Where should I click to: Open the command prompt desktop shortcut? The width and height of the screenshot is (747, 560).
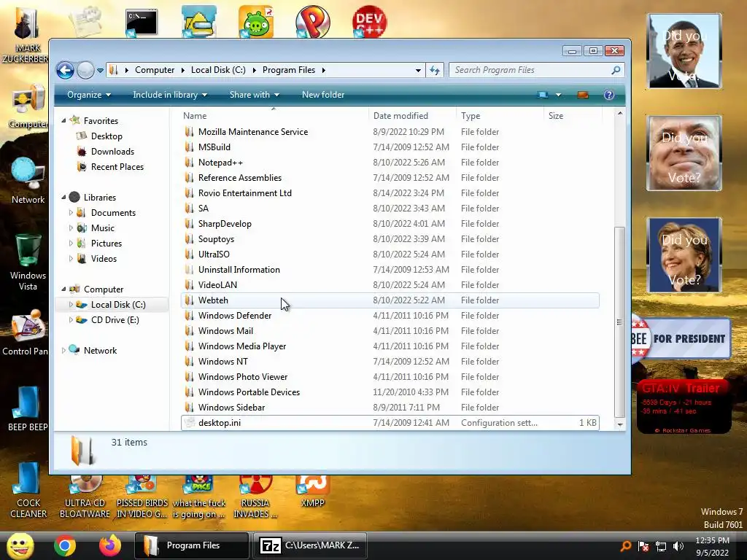click(x=142, y=22)
